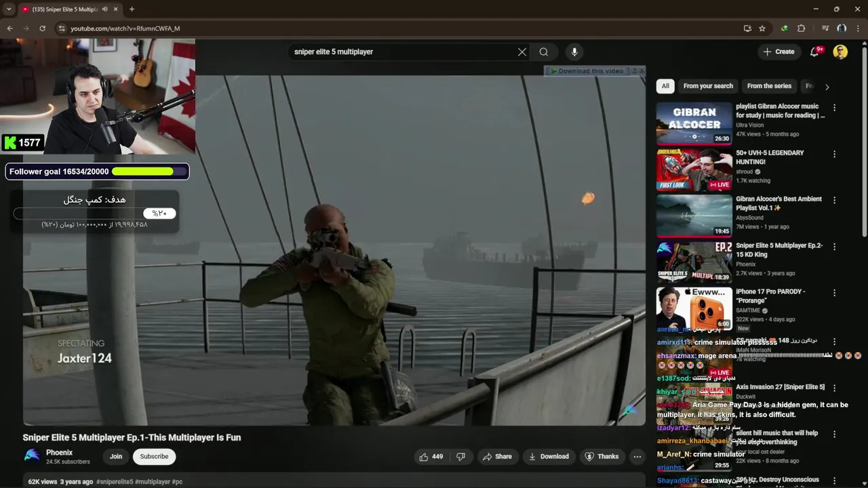Click the #sniperelite5 hashtag
Image resolution: width=868 pixels, height=488 pixels.
(115, 482)
